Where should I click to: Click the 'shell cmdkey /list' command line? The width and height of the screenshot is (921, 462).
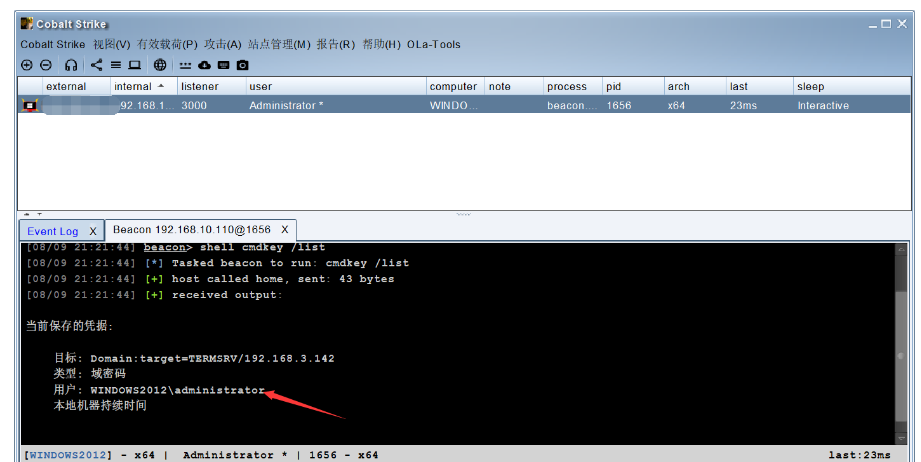[262, 247]
